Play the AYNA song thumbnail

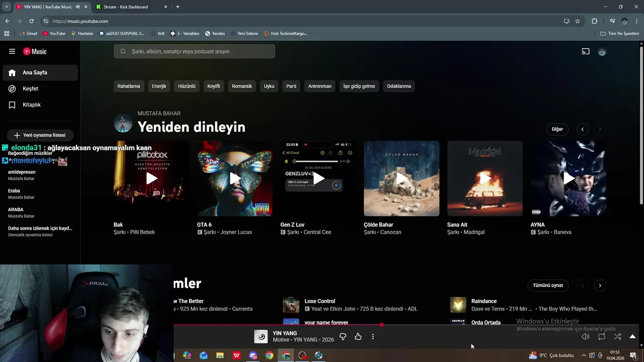569,178
